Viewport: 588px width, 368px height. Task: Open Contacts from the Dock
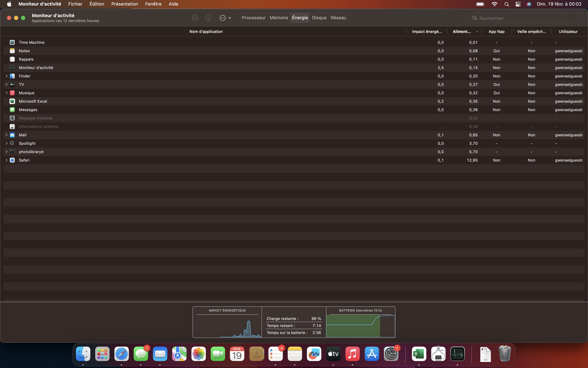coord(256,354)
